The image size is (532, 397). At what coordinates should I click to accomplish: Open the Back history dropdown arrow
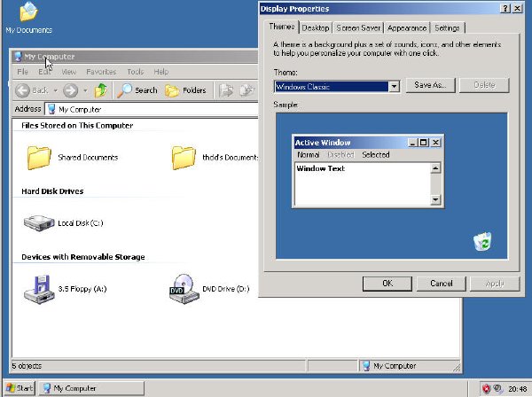55,90
